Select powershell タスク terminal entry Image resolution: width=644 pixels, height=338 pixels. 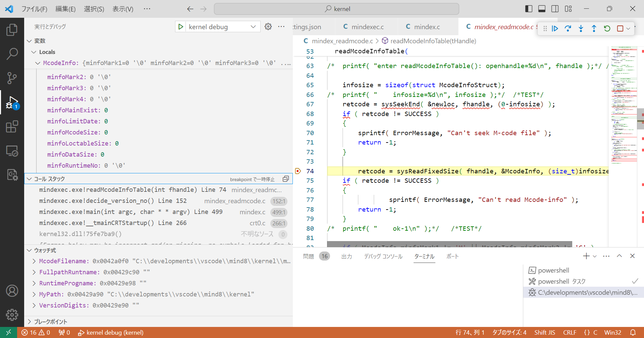point(583,281)
